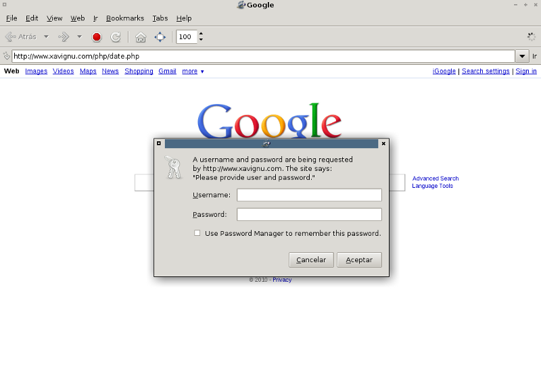Decrease zoom with the down stepper arrow

(201, 40)
